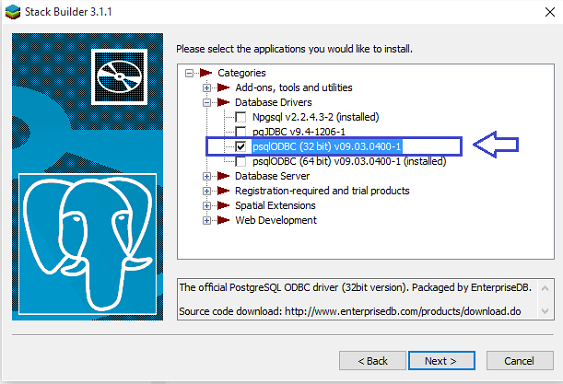
Task: Click the description box scroll down arrow
Action: [545, 311]
